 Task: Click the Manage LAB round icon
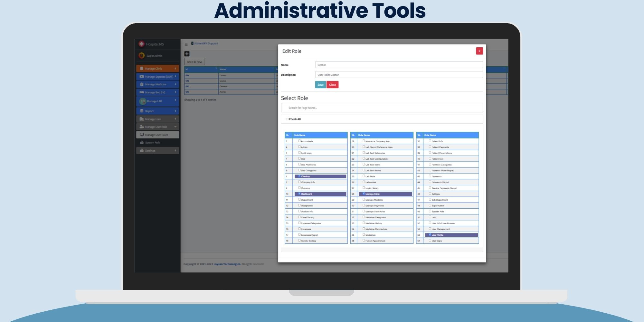(142, 101)
